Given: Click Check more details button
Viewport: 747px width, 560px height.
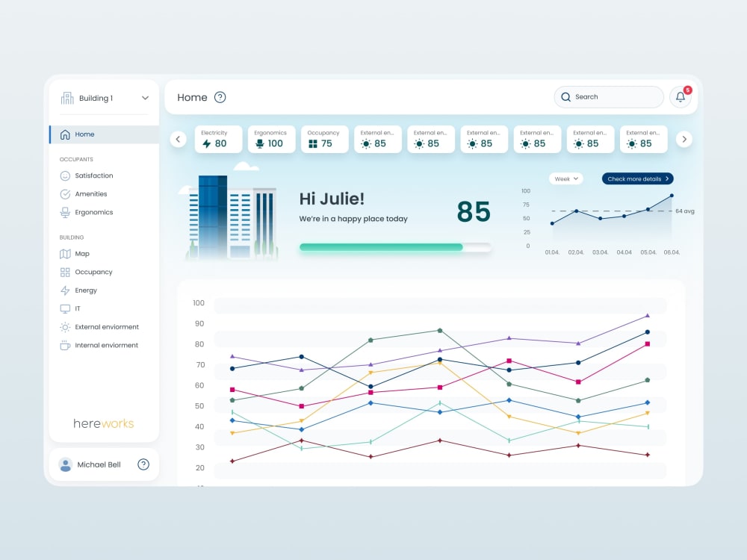Looking at the screenshot, I should (x=637, y=178).
